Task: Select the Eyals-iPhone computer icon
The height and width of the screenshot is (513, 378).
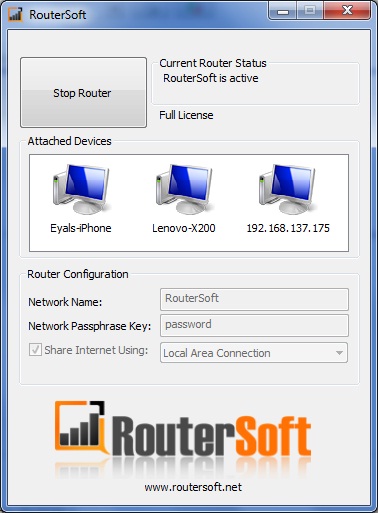Action: [81, 189]
